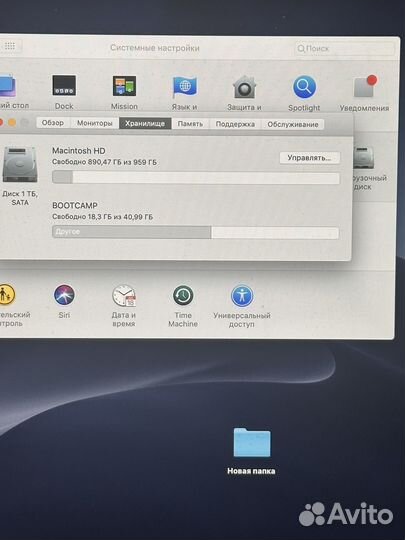This screenshot has height=540, width=405.
Task: Click text Свободно 890,47 ГБ из 959 ГБ
Action: [104, 162]
